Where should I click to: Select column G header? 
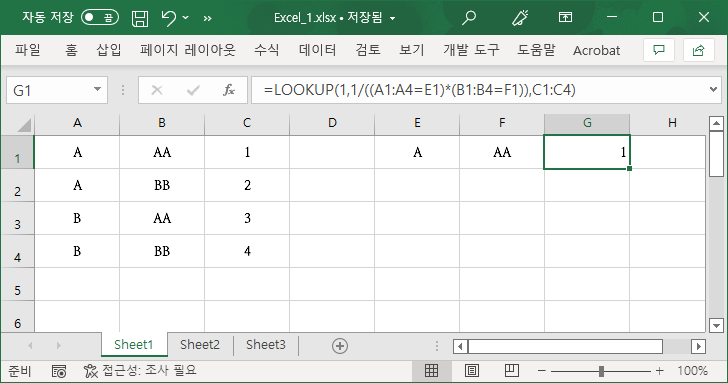pyautogui.click(x=587, y=123)
